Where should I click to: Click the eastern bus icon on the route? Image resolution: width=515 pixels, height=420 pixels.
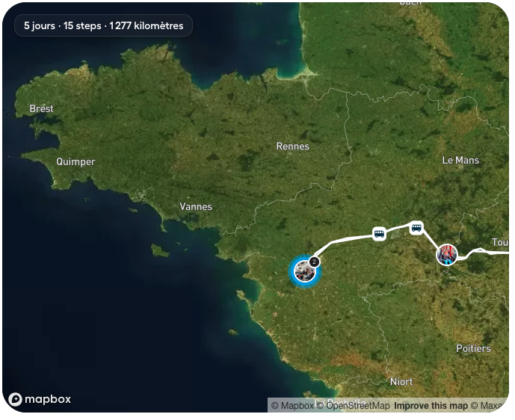coord(416,227)
